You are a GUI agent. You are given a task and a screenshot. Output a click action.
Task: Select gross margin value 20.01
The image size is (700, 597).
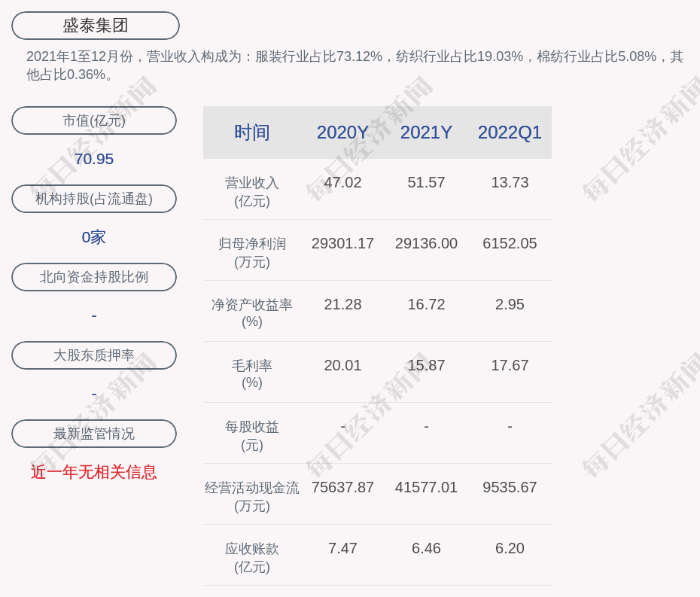click(x=342, y=365)
